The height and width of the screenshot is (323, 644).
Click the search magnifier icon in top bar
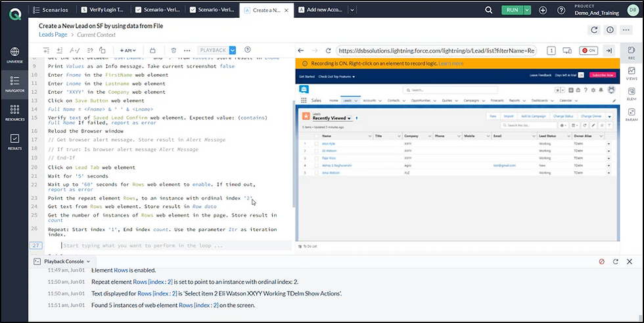(488, 11)
